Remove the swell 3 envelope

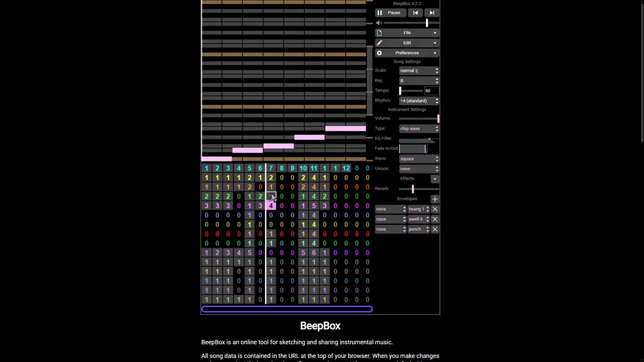[435, 219]
